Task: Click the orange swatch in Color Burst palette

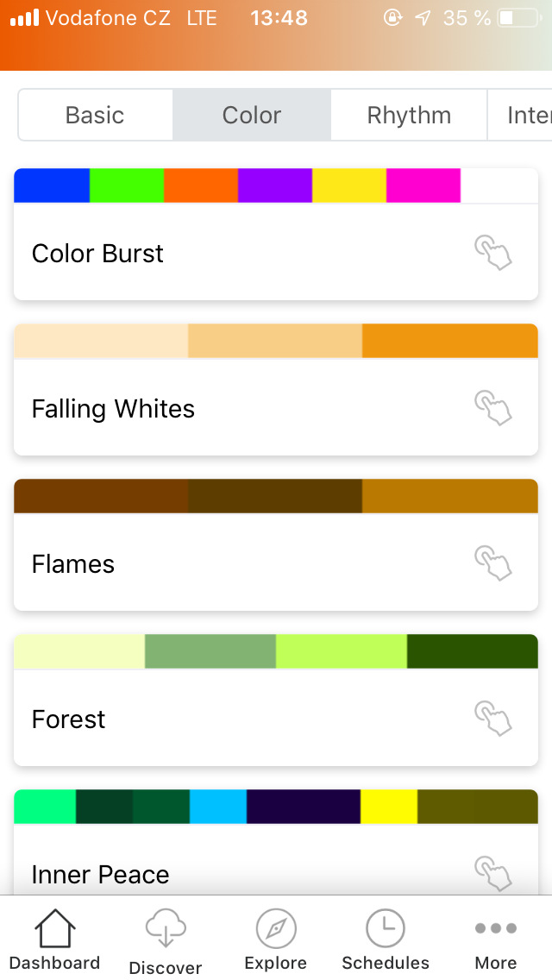Action: tap(200, 185)
